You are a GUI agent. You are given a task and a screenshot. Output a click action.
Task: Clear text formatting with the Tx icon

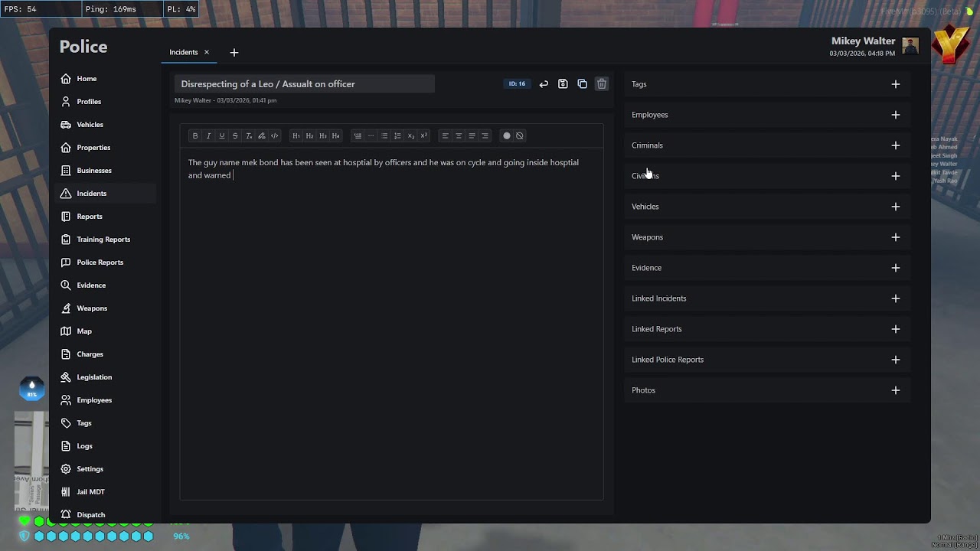point(248,135)
